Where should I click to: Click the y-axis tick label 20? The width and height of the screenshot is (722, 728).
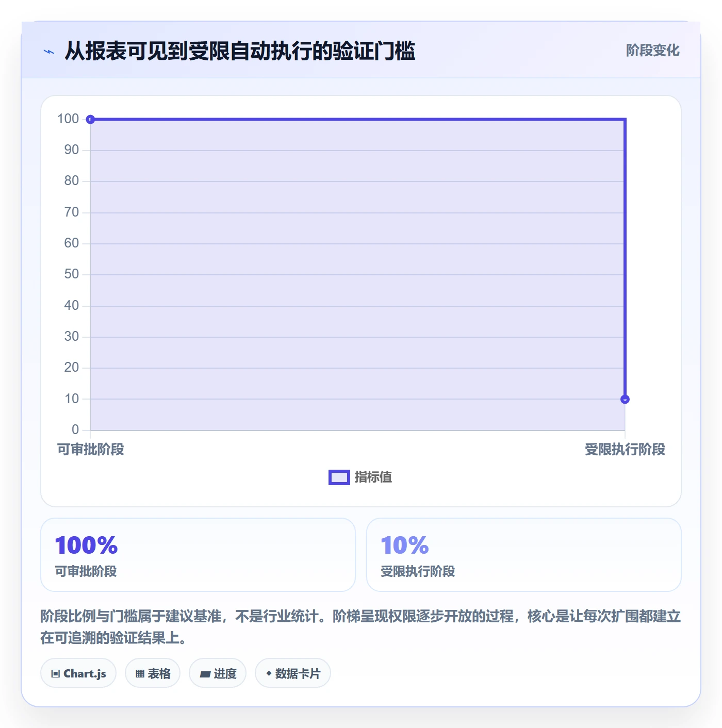(72, 368)
